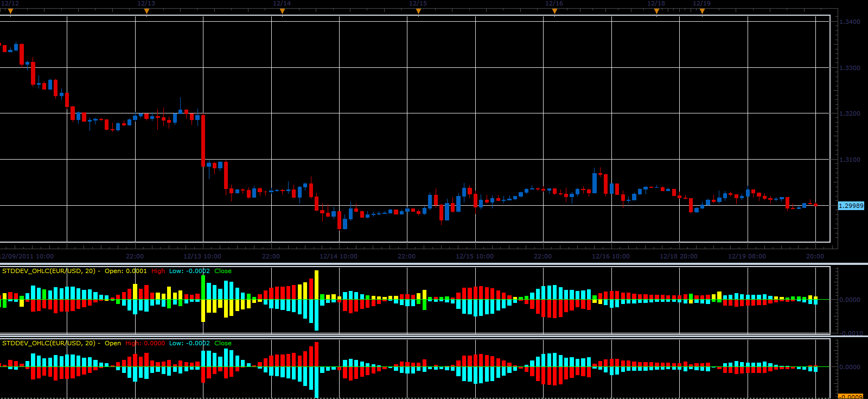868x399 pixels.
Task: Click the 12/19 08:00 time axis label
Action: click(x=747, y=256)
